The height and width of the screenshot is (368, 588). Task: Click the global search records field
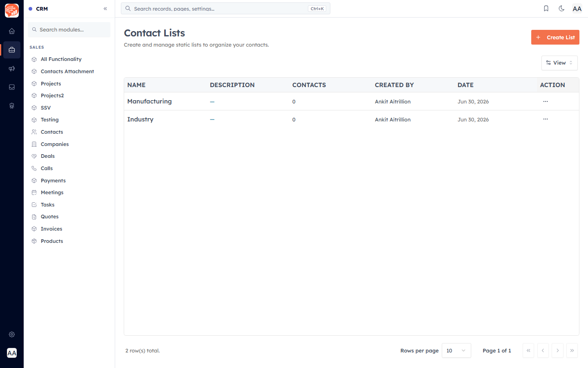pyautogui.click(x=225, y=9)
